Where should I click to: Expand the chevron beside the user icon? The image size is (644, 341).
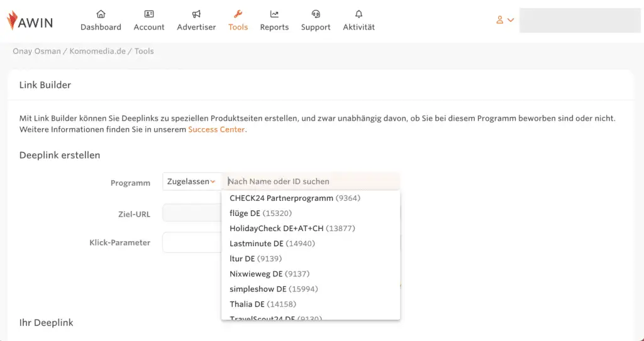511,19
